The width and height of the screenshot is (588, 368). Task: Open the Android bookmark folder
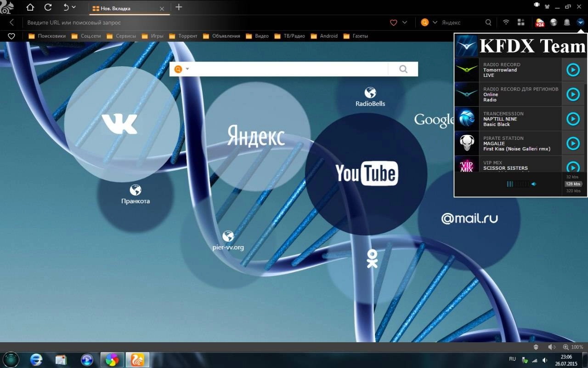[x=324, y=36]
